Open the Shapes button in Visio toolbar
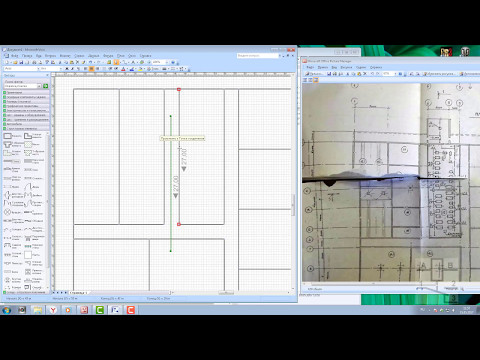This screenshot has height=360, width=480. 109,62
